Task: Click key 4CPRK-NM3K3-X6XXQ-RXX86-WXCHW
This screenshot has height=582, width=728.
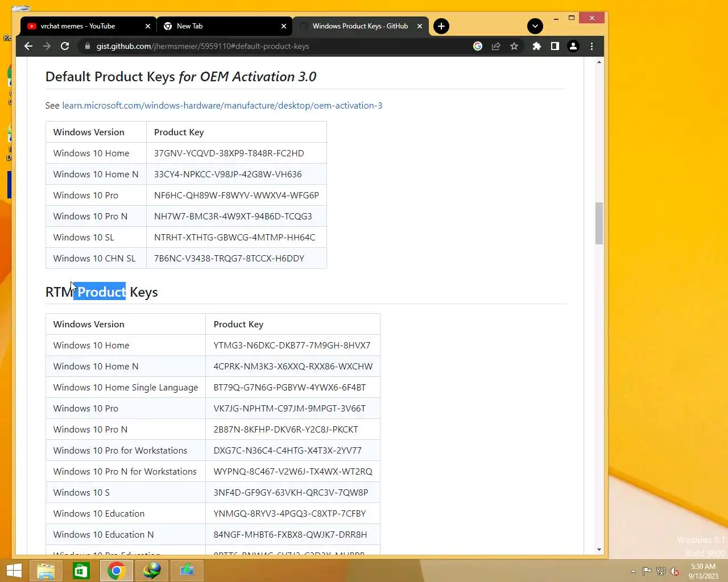Action: tap(293, 367)
